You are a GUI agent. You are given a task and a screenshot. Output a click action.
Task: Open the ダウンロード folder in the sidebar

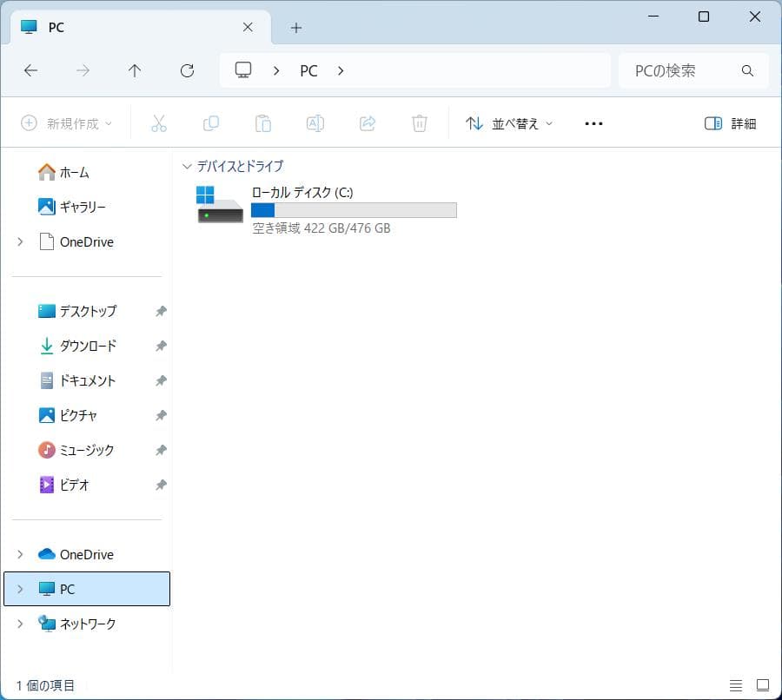point(83,346)
